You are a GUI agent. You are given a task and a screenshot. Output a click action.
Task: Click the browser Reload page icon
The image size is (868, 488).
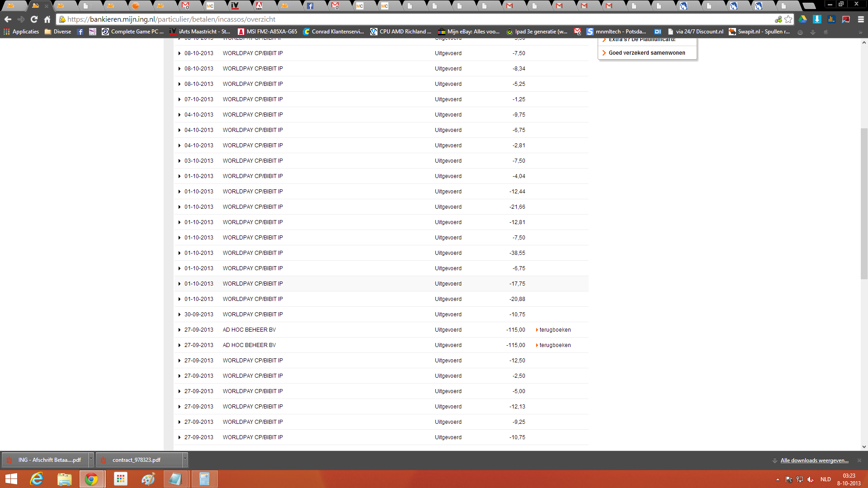point(34,19)
